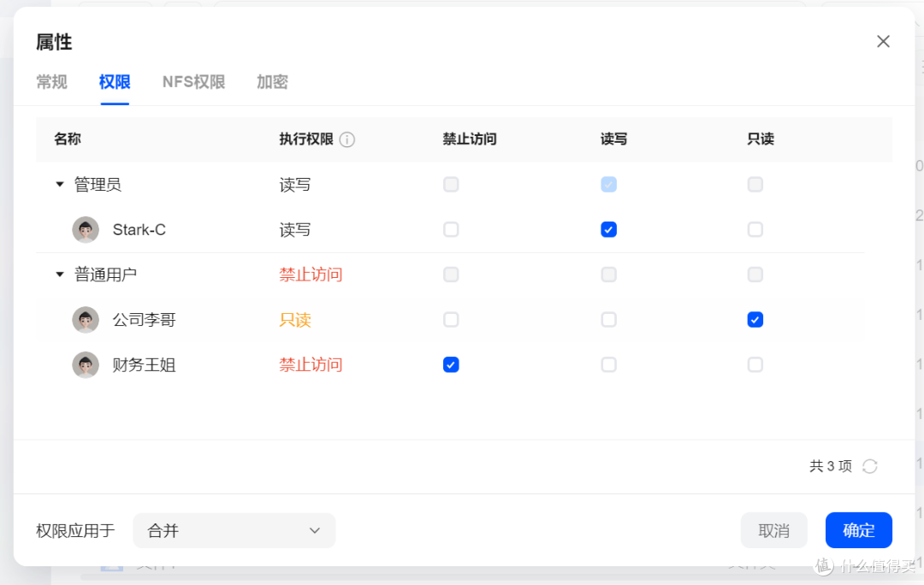Click the 执行权限 column header
The image size is (924, 585).
click(x=306, y=139)
